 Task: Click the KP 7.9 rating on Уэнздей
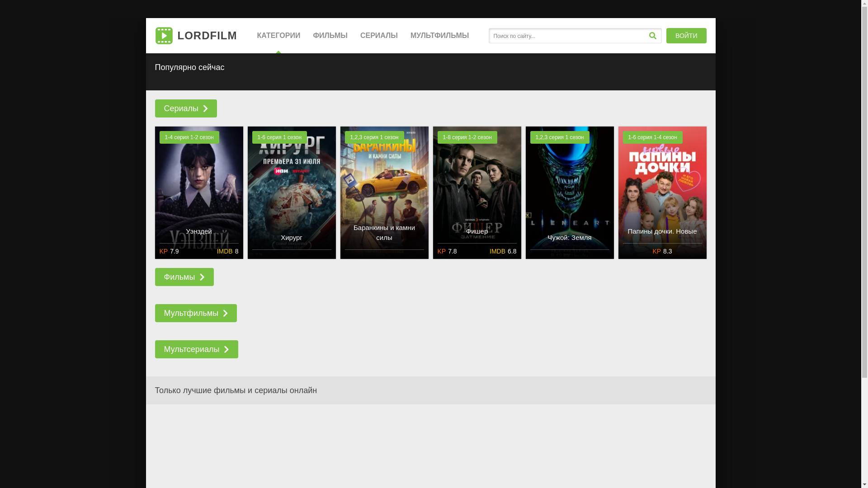click(x=169, y=251)
